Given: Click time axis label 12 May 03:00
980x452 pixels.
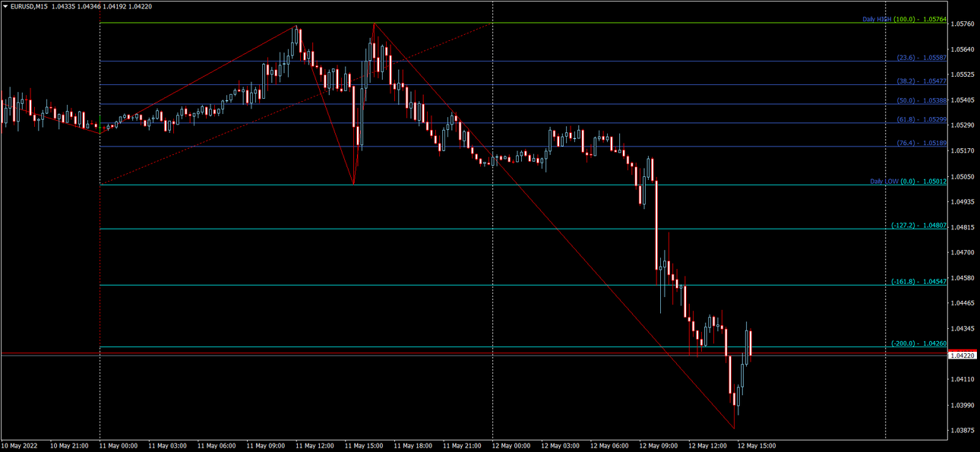Looking at the screenshot, I should pos(560,446).
